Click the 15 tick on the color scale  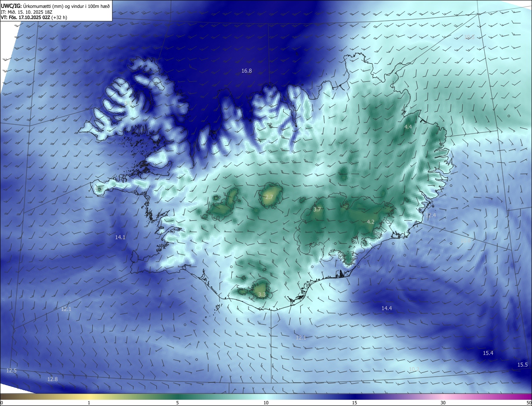pos(355,403)
